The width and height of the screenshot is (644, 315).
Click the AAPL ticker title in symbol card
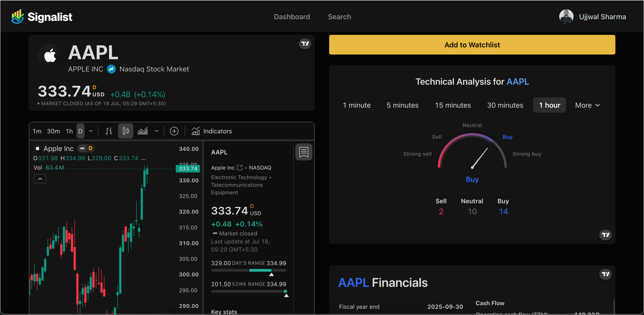pos(93,52)
